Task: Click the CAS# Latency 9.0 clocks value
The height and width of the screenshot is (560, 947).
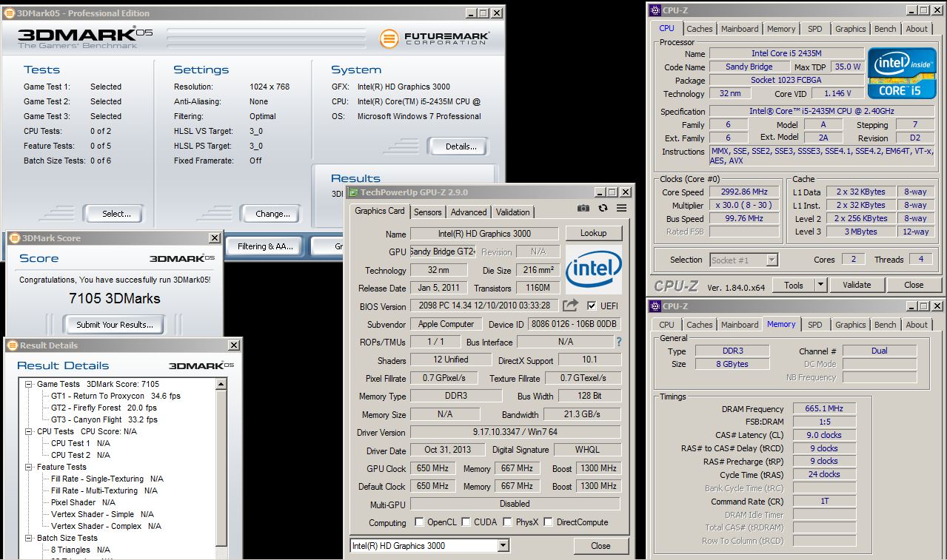Action: tap(824, 435)
